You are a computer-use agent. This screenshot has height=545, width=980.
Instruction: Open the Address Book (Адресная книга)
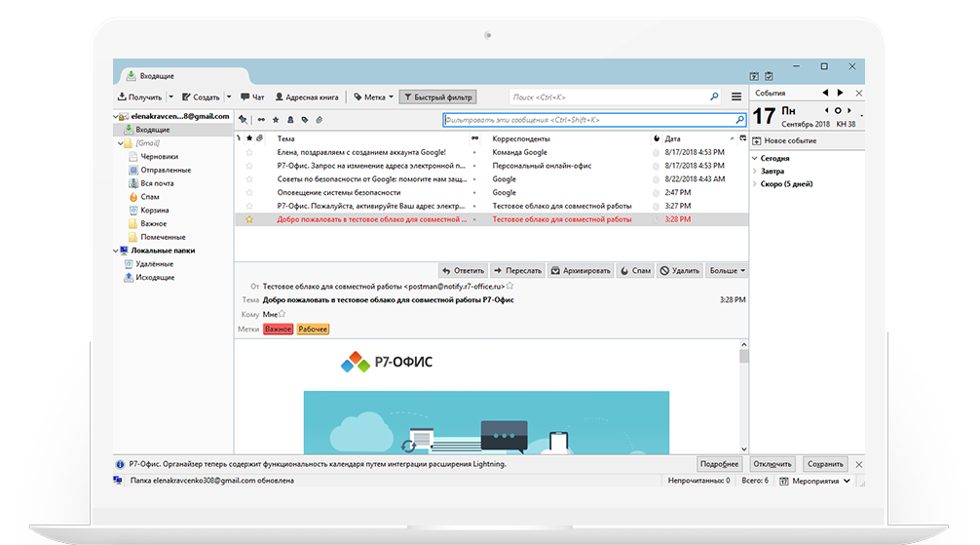point(307,97)
